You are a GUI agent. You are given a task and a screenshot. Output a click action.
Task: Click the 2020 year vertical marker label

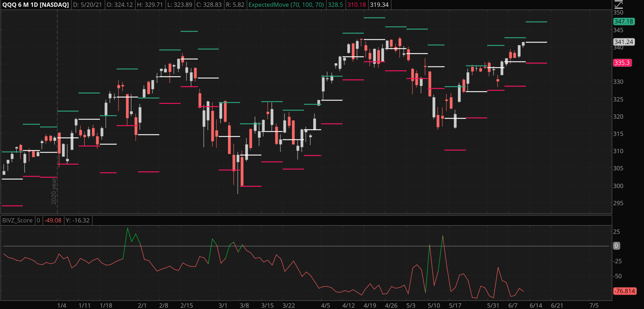tap(54, 191)
